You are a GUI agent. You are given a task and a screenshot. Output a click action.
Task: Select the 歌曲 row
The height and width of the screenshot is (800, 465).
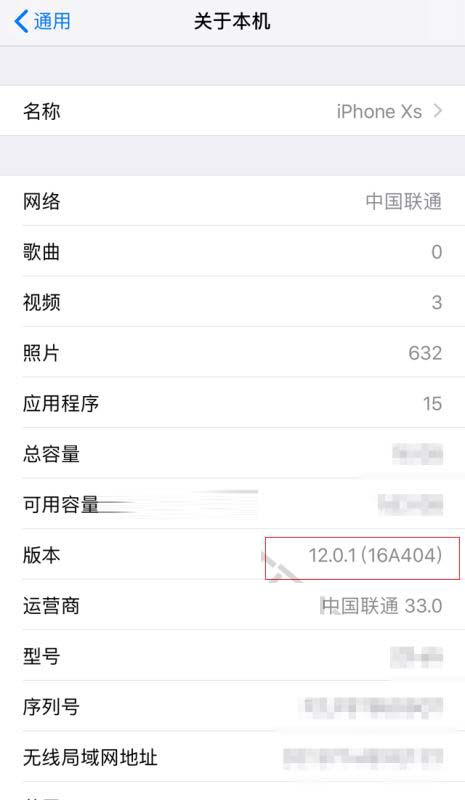232,251
